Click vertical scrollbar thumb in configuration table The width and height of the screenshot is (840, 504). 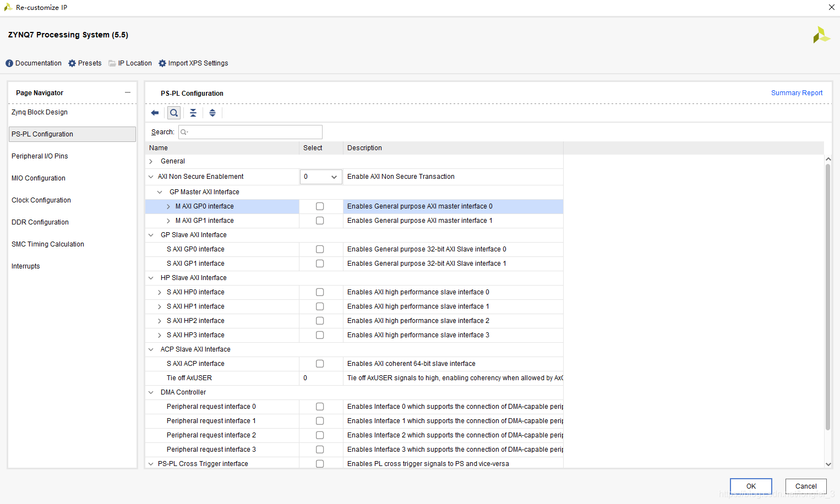coord(828,297)
